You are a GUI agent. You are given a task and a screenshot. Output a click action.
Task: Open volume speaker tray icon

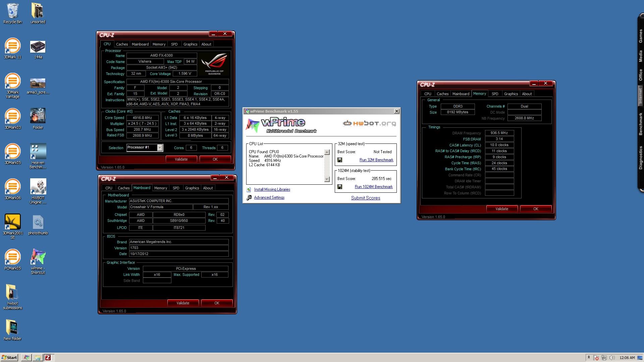[x=612, y=358]
